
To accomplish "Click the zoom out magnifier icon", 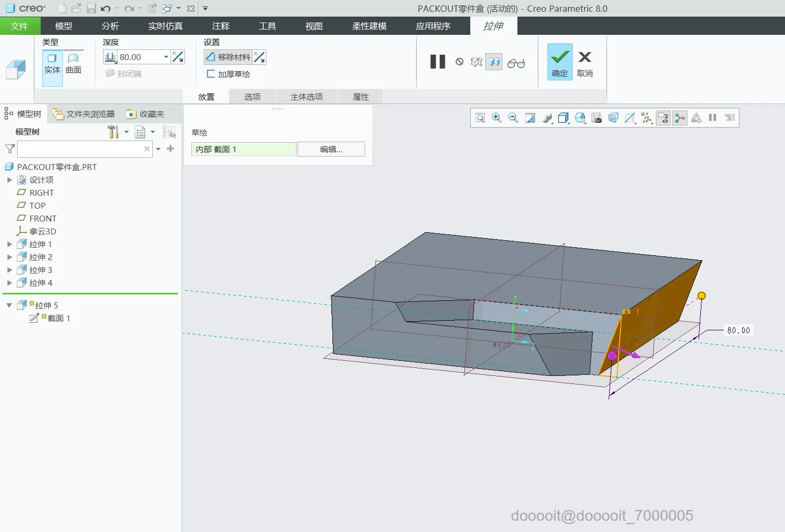I will coord(513,118).
